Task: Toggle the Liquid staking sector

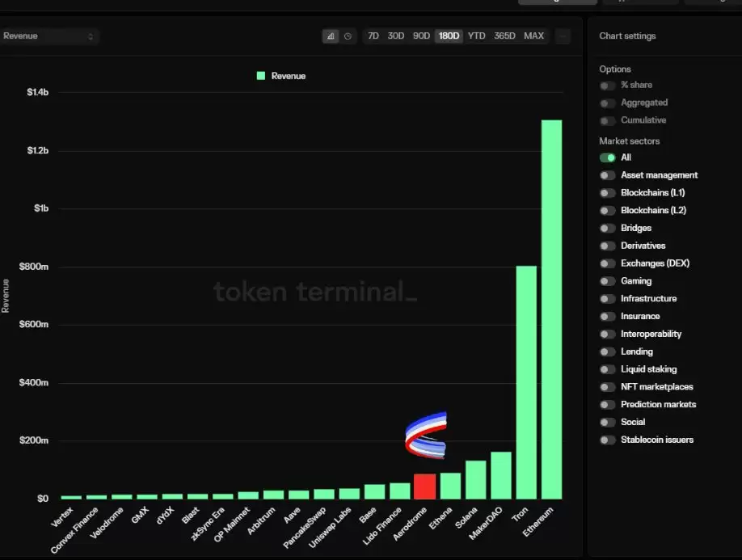Action: [607, 369]
